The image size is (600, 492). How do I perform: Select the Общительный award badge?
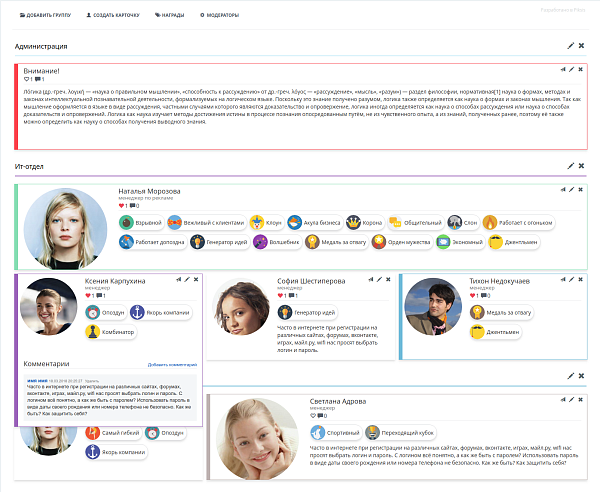[x=416, y=223]
